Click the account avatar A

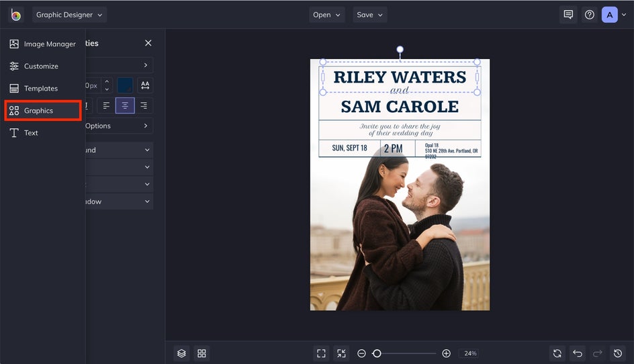(x=610, y=15)
